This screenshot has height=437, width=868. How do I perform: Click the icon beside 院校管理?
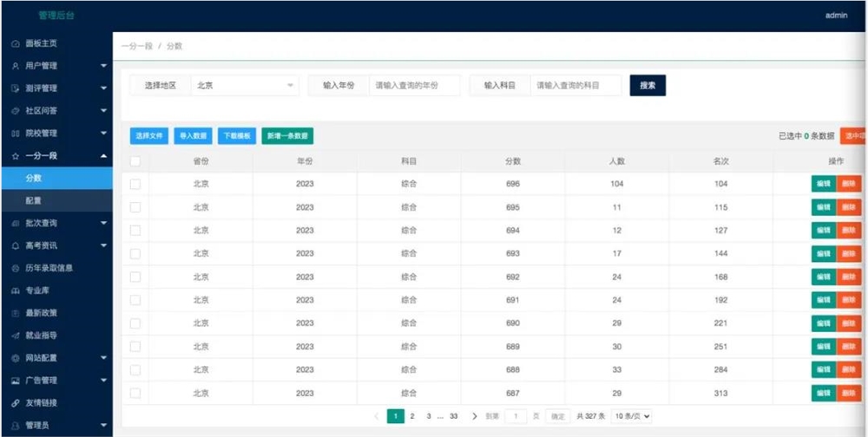pyautogui.click(x=16, y=134)
